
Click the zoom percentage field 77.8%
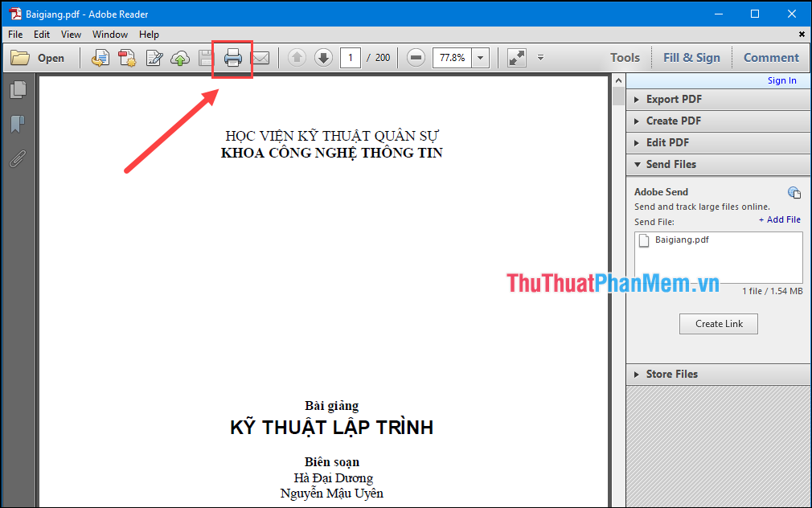point(452,58)
